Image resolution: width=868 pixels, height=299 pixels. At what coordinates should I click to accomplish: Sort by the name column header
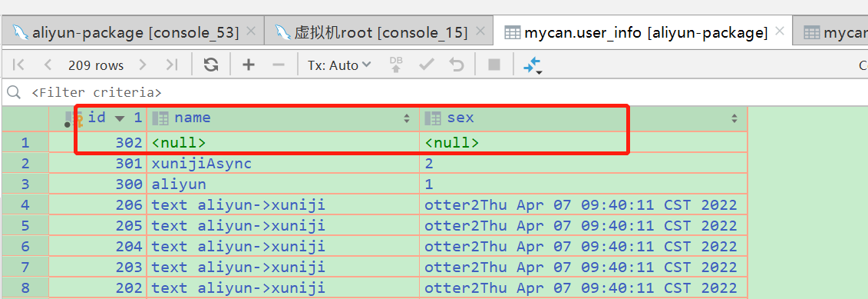tap(283, 118)
